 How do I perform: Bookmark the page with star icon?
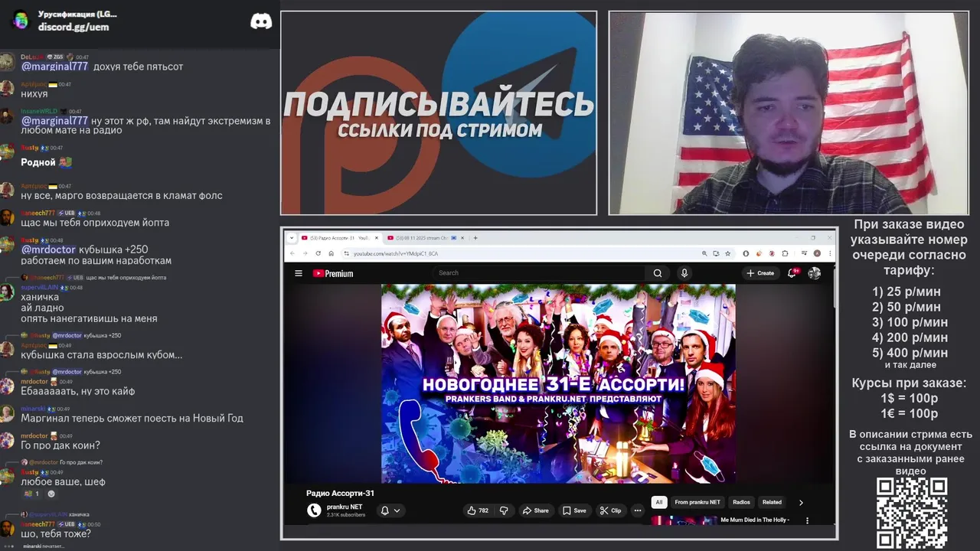click(728, 253)
